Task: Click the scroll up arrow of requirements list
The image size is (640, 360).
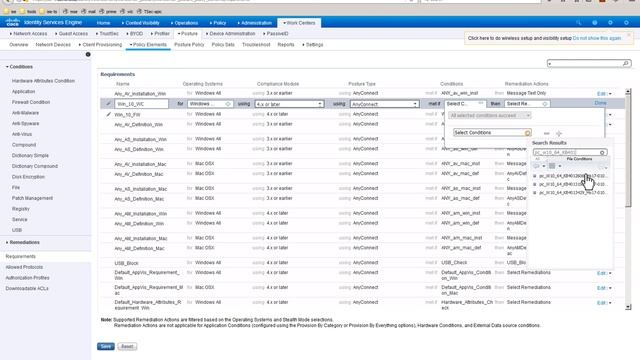Action: click(628, 92)
